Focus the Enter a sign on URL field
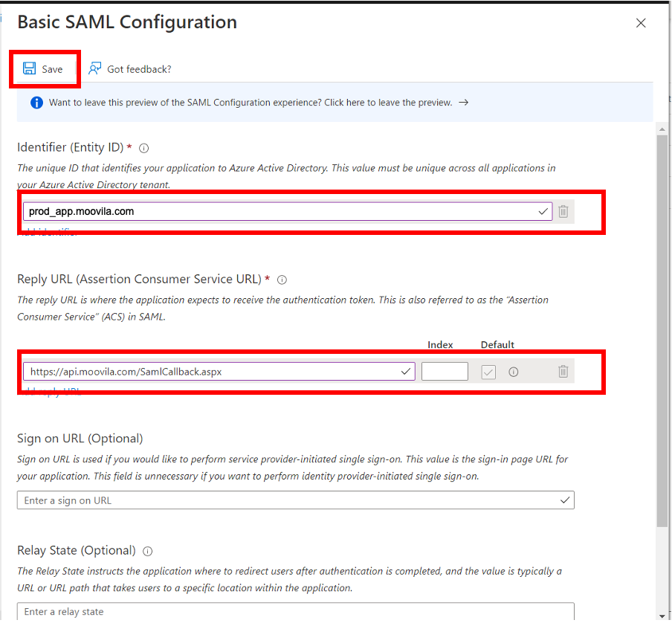 pos(290,500)
